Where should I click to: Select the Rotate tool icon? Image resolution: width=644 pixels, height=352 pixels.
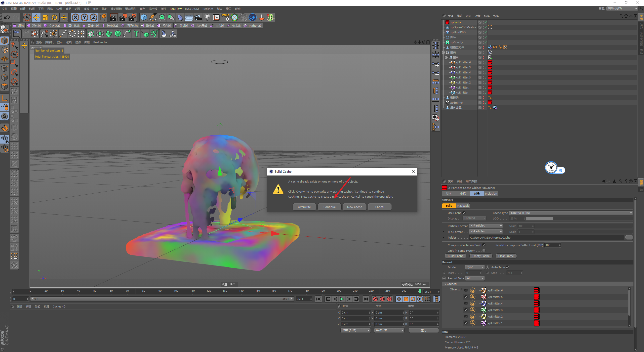54,17
